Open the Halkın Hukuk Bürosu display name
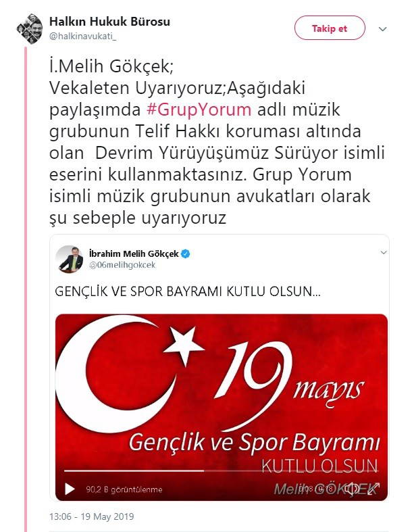Screen dimensions: 414x532 point(109,22)
